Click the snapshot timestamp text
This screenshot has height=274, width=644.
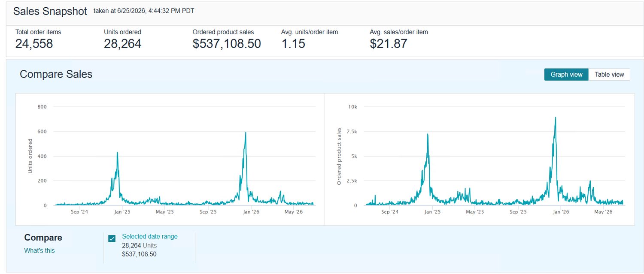(x=144, y=11)
